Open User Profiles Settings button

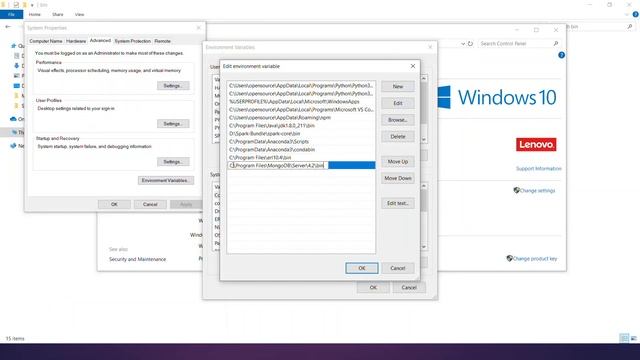point(173,124)
